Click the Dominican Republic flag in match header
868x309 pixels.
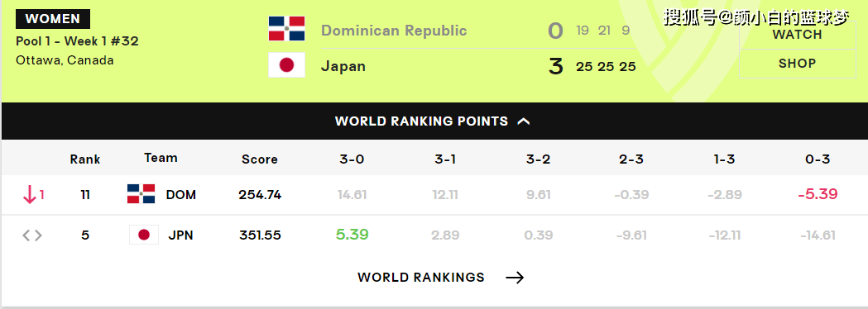coord(286,29)
